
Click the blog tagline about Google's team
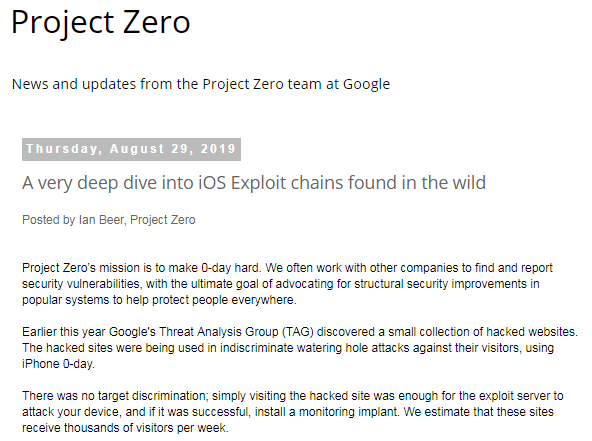[201, 84]
